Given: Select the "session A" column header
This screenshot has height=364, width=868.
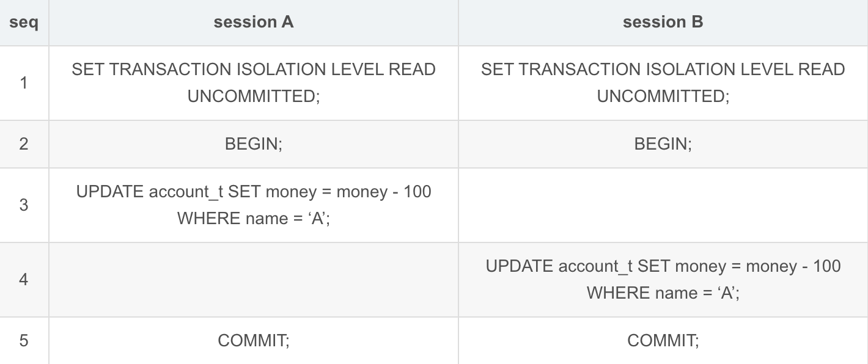Looking at the screenshot, I should pyautogui.click(x=253, y=23).
